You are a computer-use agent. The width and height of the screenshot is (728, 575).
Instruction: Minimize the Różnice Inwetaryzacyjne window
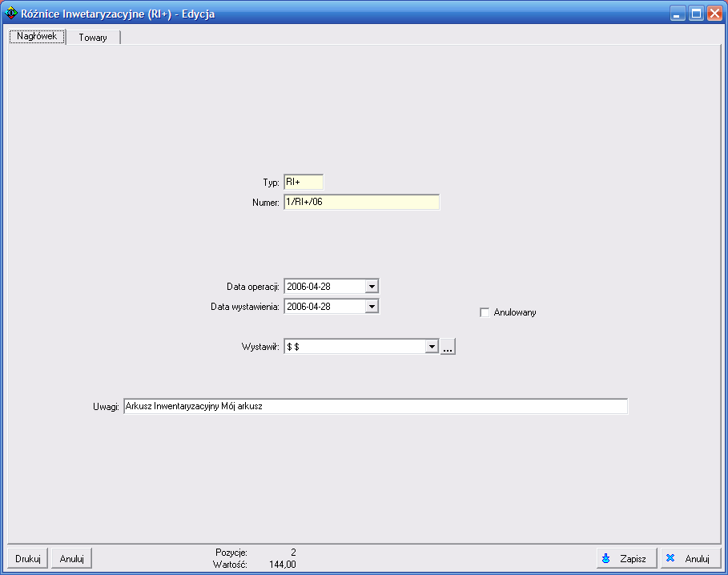coord(678,14)
